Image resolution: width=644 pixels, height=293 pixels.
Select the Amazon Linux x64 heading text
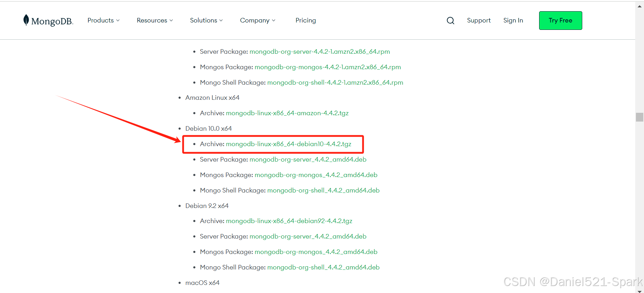[212, 98]
